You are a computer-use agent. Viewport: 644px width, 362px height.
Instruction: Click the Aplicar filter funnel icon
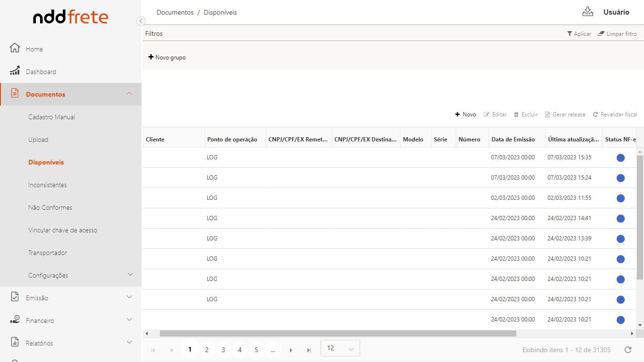pyautogui.click(x=570, y=34)
